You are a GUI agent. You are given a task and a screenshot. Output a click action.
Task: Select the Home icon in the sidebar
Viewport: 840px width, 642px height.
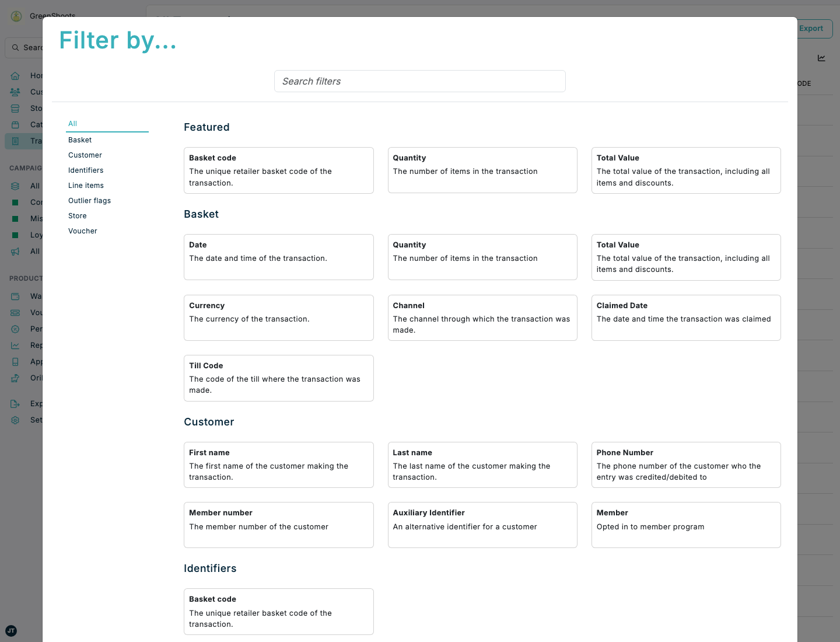15,75
